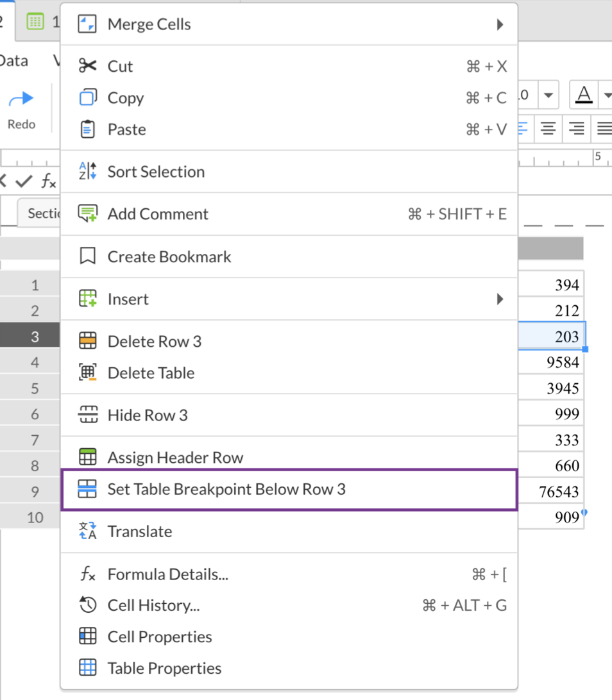Click the Hide Row 3 icon
Screen dimensions: 612x700
tap(87, 415)
